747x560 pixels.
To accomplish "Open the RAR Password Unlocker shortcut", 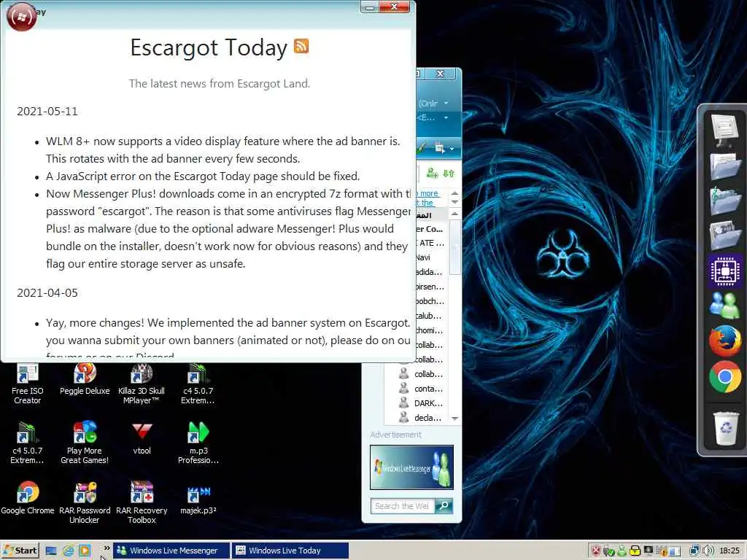I will tap(85, 503).
